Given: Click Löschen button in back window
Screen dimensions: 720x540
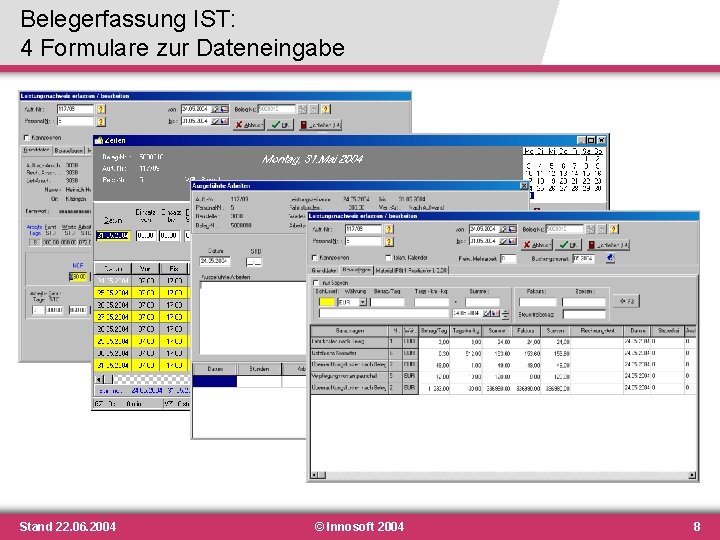Looking at the screenshot, I should point(320,124).
